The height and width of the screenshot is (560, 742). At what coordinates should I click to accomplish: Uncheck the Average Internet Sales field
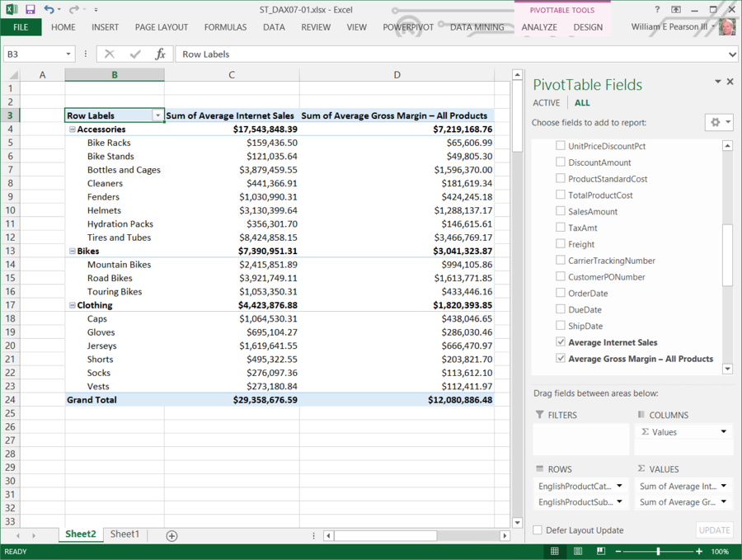[561, 342]
